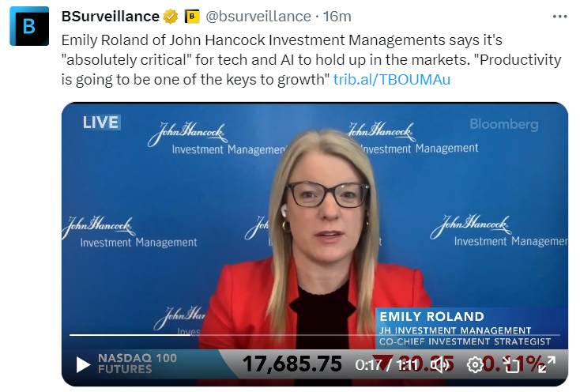Screen dimensions: 580x392
Task: Click the yellow B affiliate badge
Action: (x=192, y=17)
